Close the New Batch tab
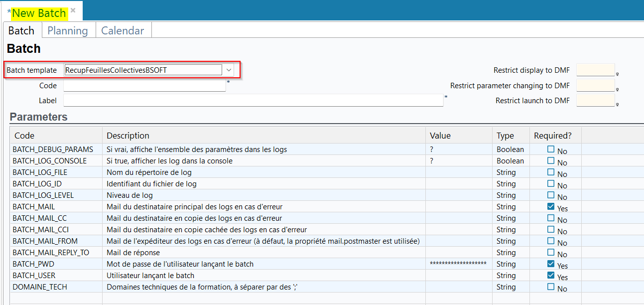The height and width of the screenshot is (305, 644). [x=73, y=10]
